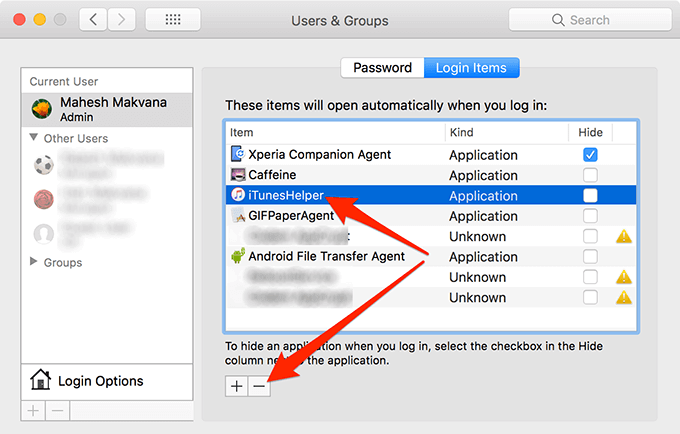Viewport: 680px width, 434px height.
Task: Uncheck Hide for Xperia Companion Agent
Action: pyautogui.click(x=590, y=155)
